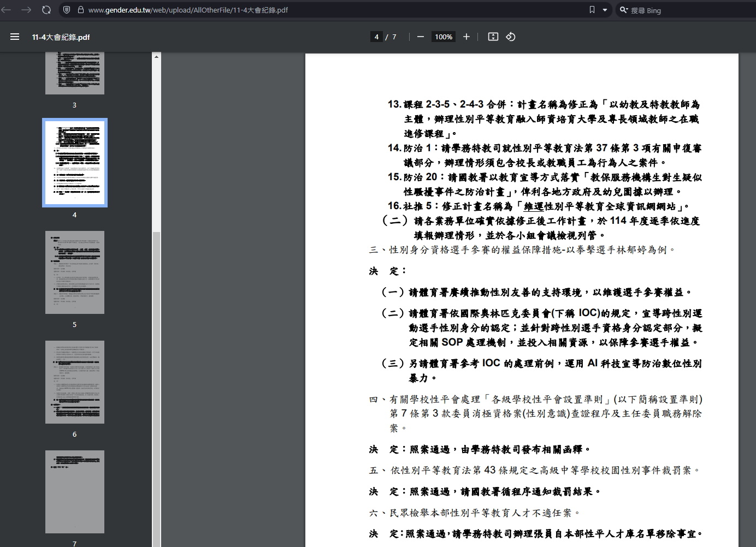Zoom out with the minus button
The image size is (756, 547).
[420, 37]
